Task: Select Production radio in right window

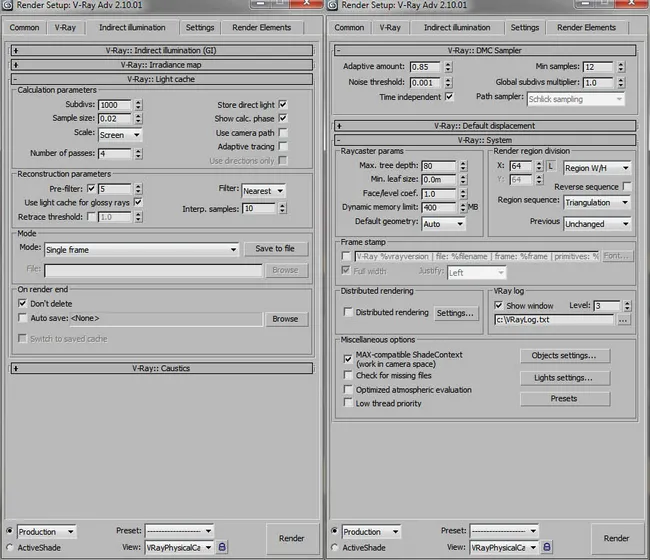Action: [x=335, y=531]
